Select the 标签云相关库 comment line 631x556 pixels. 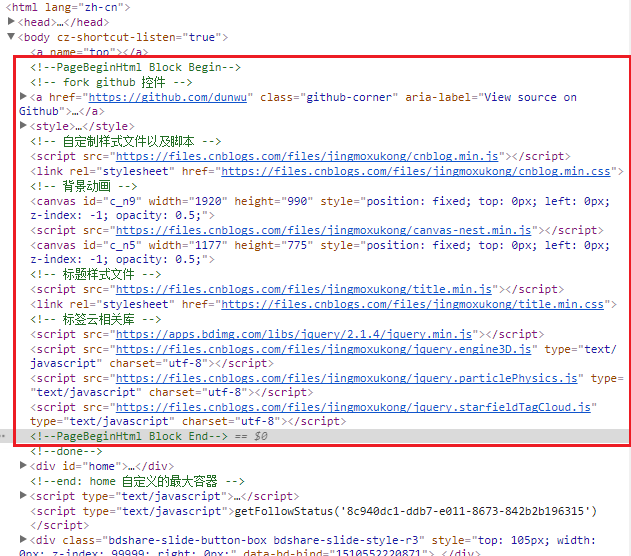pos(96,319)
